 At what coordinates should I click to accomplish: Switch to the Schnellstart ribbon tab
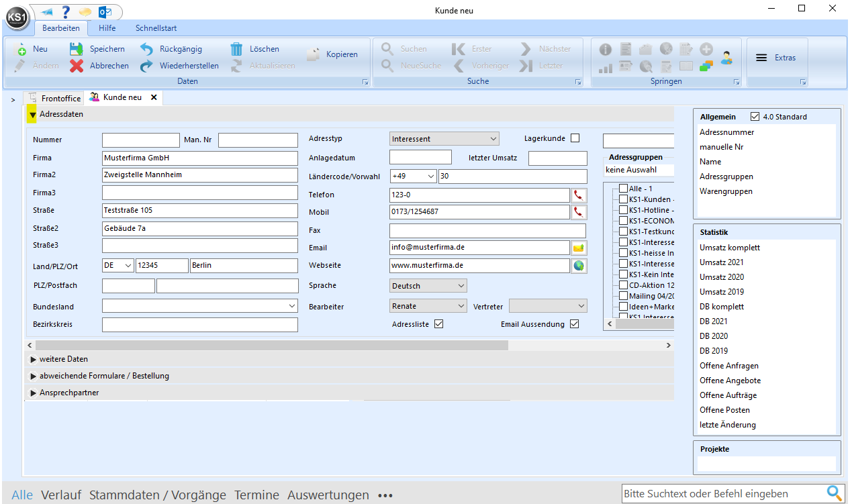click(156, 28)
